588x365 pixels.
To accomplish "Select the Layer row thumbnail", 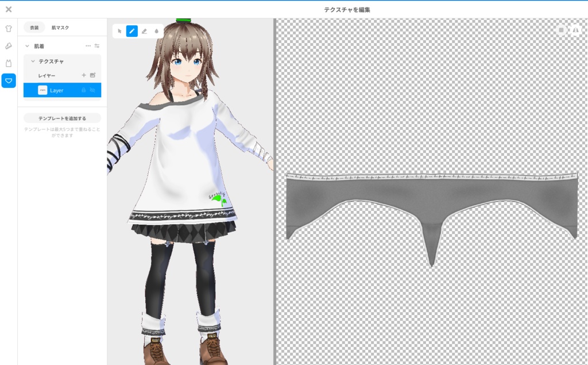I will coord(42,90).
